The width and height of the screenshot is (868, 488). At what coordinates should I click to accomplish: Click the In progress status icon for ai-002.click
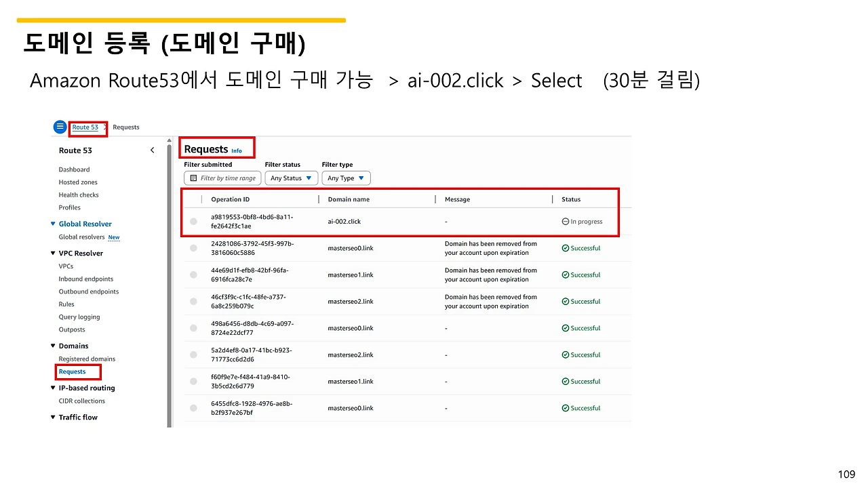pyautogui.click(x=566, y=221)
